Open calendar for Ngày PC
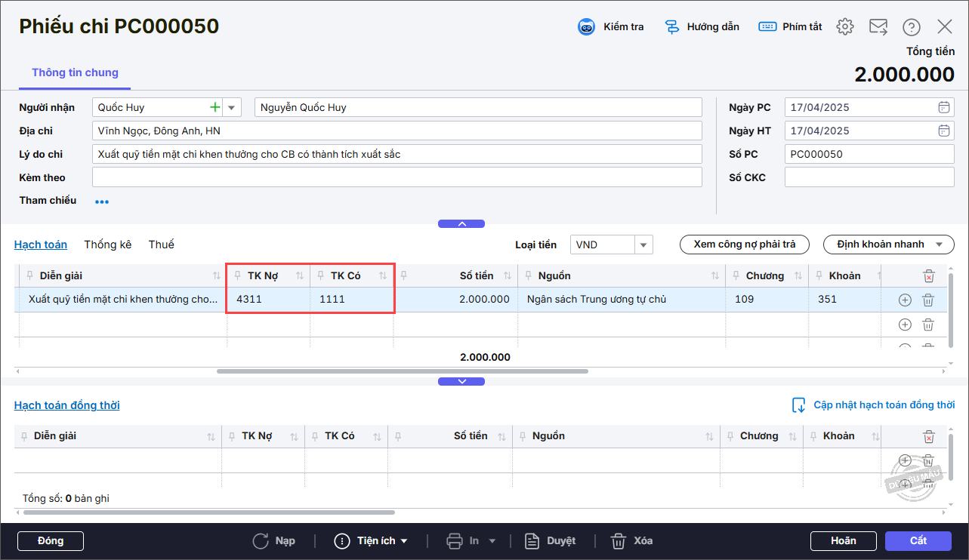The width and height of the screenshot is (969, 560). (x=944, y=107)
